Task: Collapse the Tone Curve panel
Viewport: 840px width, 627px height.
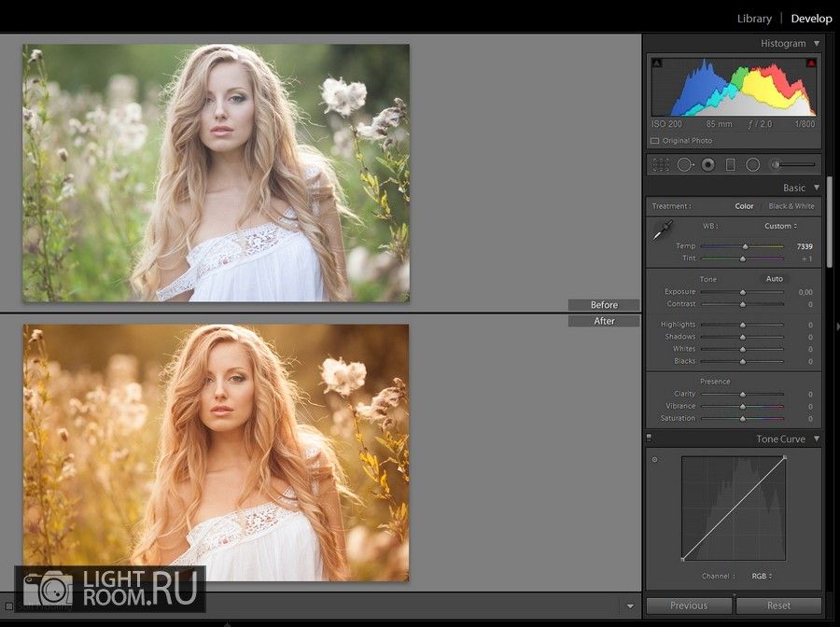Action: click(x=817, y=439)
